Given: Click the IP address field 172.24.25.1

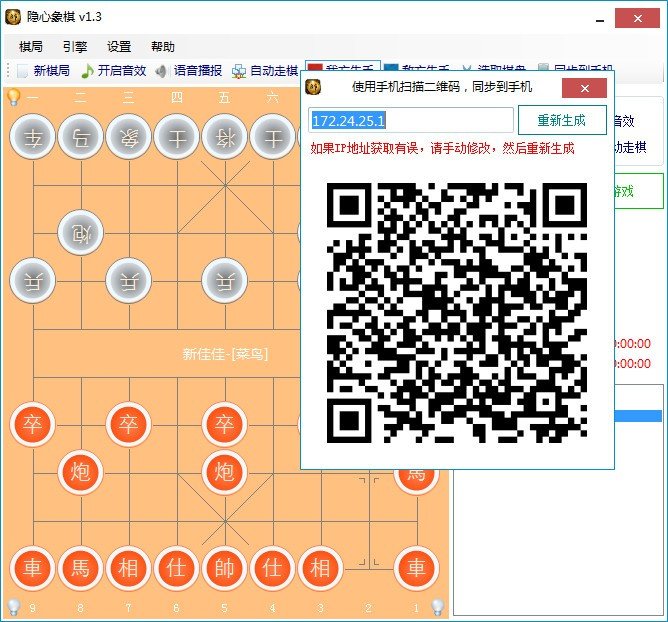Looking at the screenshot, I should click(411, 121).
